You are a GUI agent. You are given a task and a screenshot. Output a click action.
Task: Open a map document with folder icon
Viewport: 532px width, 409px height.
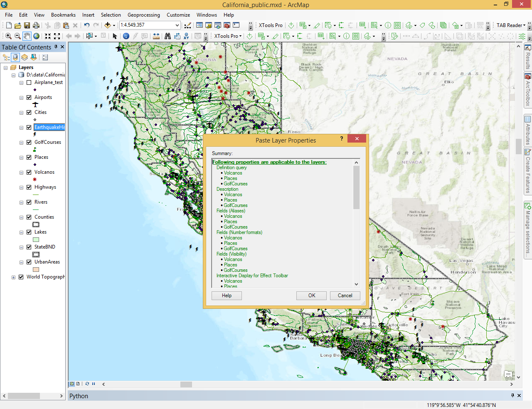pos(17,25)
